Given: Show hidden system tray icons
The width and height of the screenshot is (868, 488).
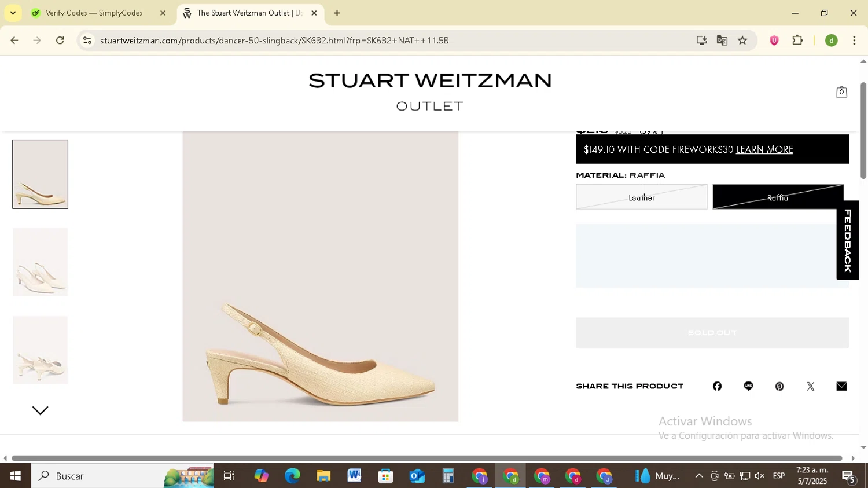Looking at the screenshot, I should [x=699, y=476].
